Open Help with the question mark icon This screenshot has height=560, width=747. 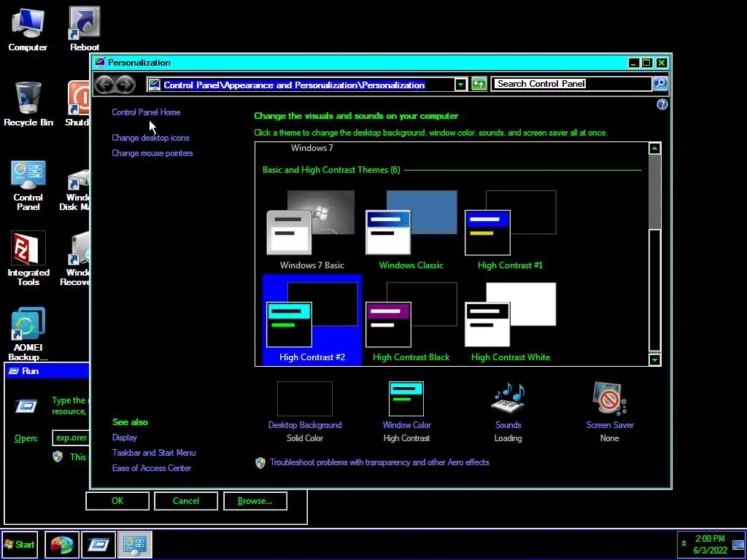tap(662, 104)
